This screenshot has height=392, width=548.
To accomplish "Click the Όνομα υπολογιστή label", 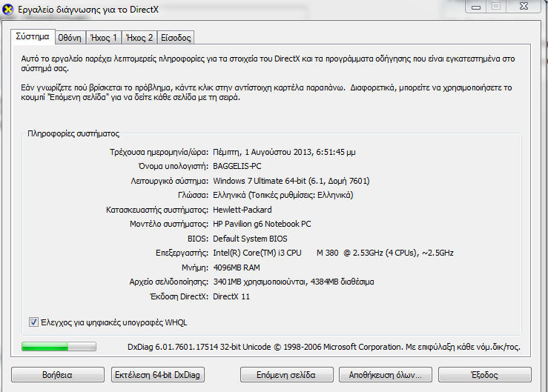I will 174,166.
